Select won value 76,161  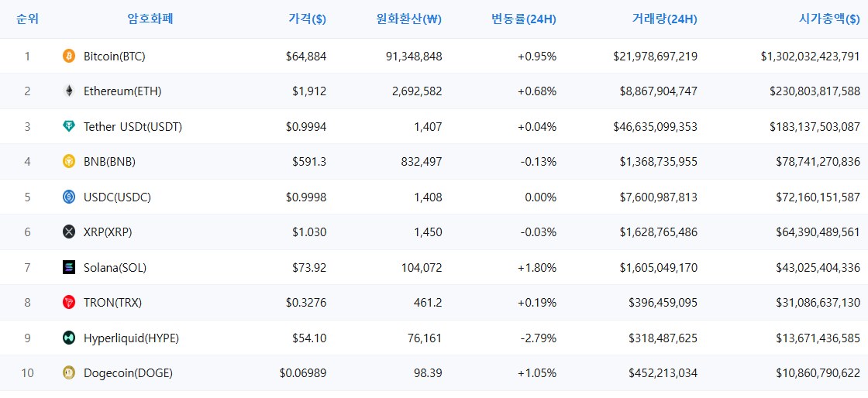click(x=425, y=338)
